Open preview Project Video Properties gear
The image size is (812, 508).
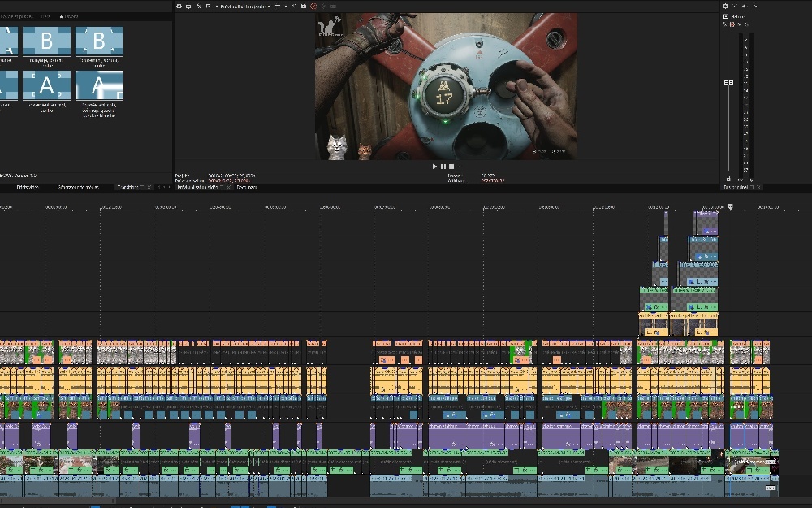click(x=179, y=6)
